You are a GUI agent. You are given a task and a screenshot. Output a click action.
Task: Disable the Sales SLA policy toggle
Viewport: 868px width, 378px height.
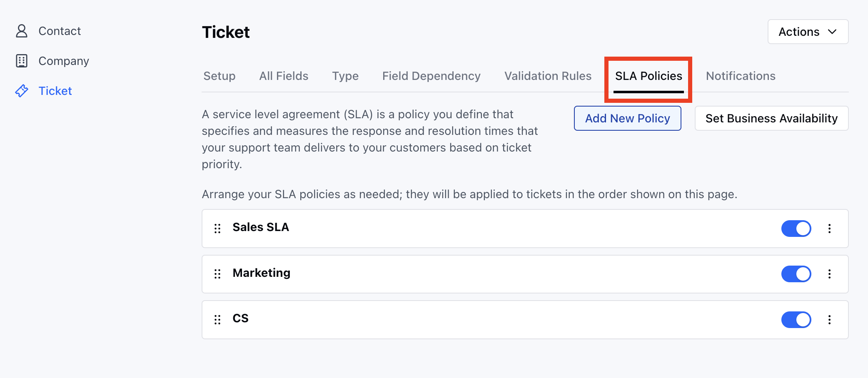(796, 228)
